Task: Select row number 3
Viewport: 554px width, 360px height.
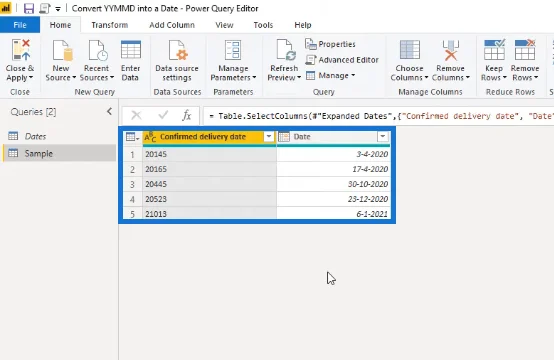Action: [x=132, y=184]
